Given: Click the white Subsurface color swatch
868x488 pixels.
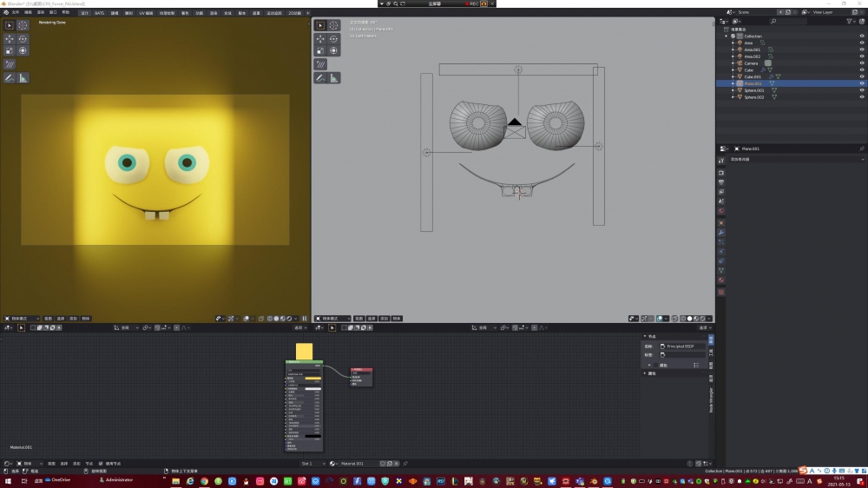Looking at the screenshot, I should point(312,389).
